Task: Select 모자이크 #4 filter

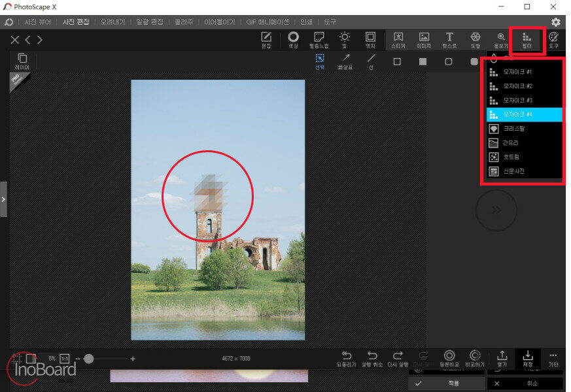Action: [525, 114]
